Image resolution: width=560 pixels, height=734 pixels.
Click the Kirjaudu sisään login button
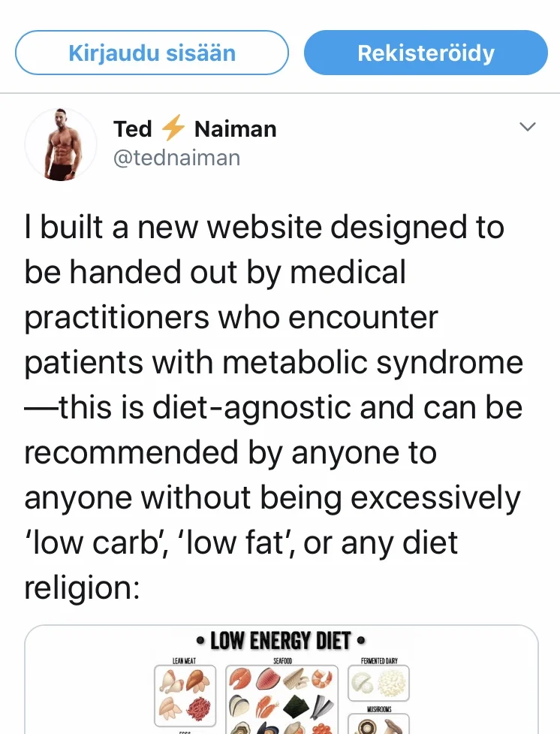coord(152,53)
